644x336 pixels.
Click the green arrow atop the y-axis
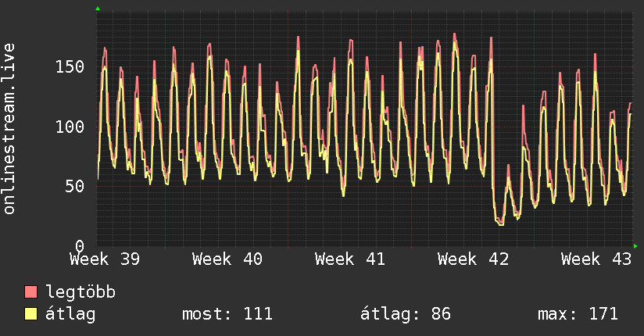click(x=98, y=9)
